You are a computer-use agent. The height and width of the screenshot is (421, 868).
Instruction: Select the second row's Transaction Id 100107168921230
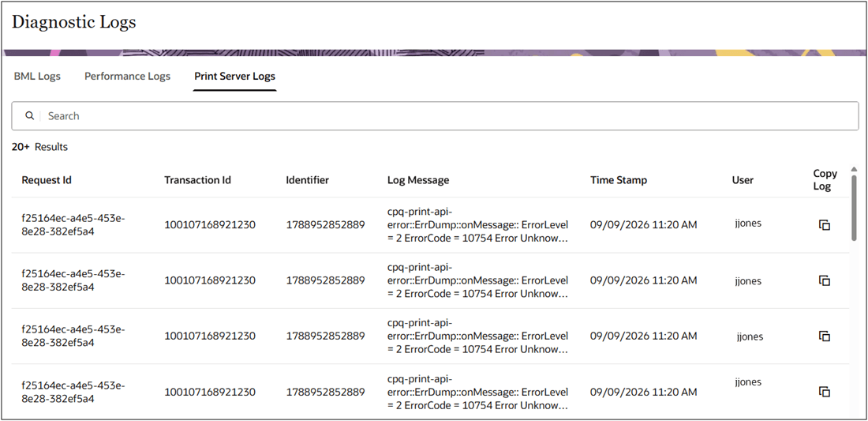click(x=210, y=281)
